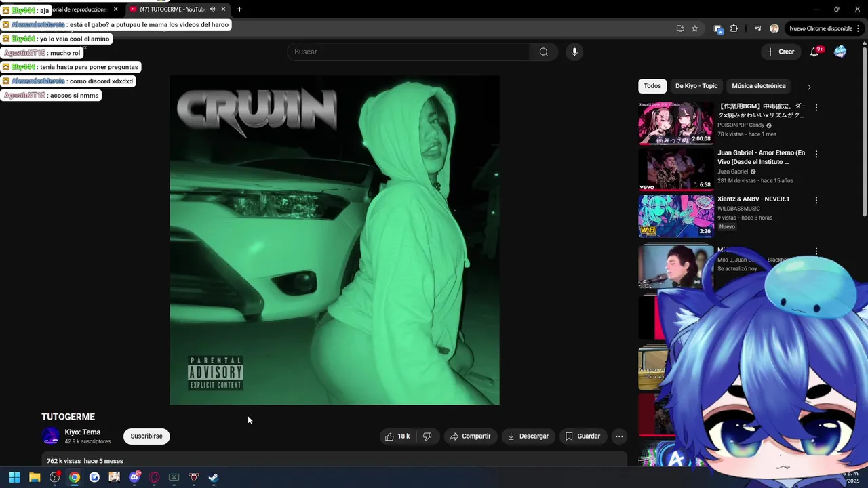Select the De Kiyo - Topic chip

pos(696,86)
